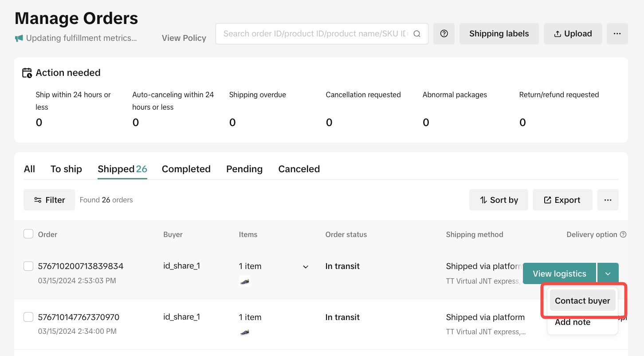Click the Action needed calendar icon
The image size is (644, 356).
click(27, 73)
